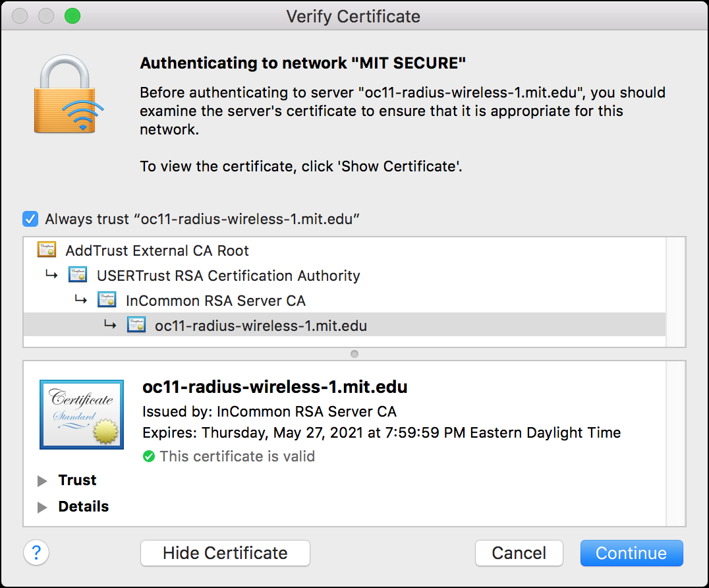Click the padlock Wi-Fi authentication icon
This screenshot has width=709, height=588.
(69, 94)
